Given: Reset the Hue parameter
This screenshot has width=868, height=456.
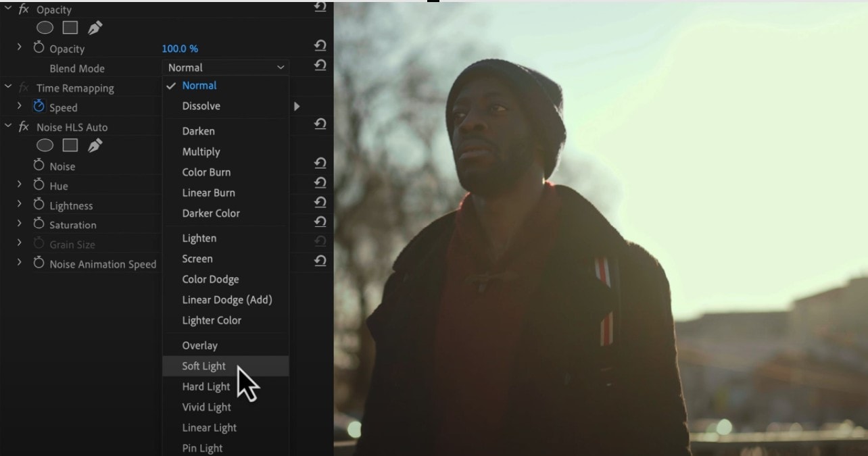Looking at the screenshot, I should pos(320,183).
